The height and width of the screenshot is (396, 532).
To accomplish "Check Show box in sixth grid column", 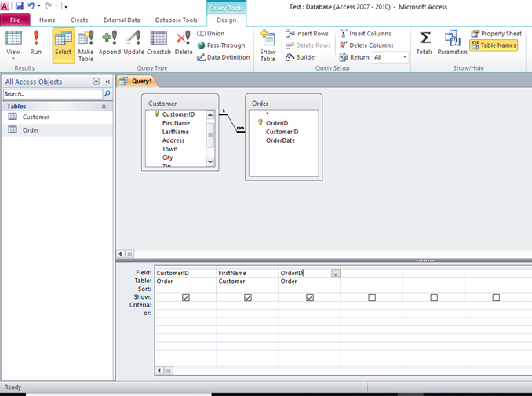I will click(x=496, y=297).
